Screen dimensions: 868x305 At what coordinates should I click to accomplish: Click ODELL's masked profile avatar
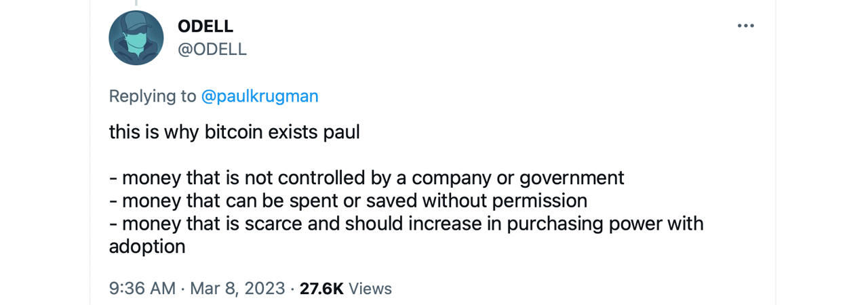pos(136,38)
